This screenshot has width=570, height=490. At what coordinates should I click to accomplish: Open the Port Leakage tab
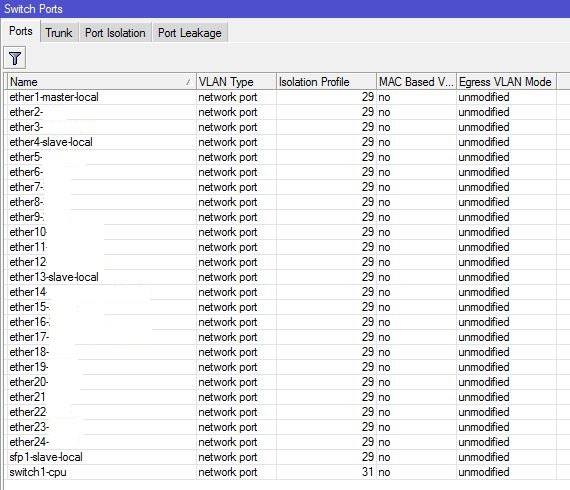[x=190, y=33]
